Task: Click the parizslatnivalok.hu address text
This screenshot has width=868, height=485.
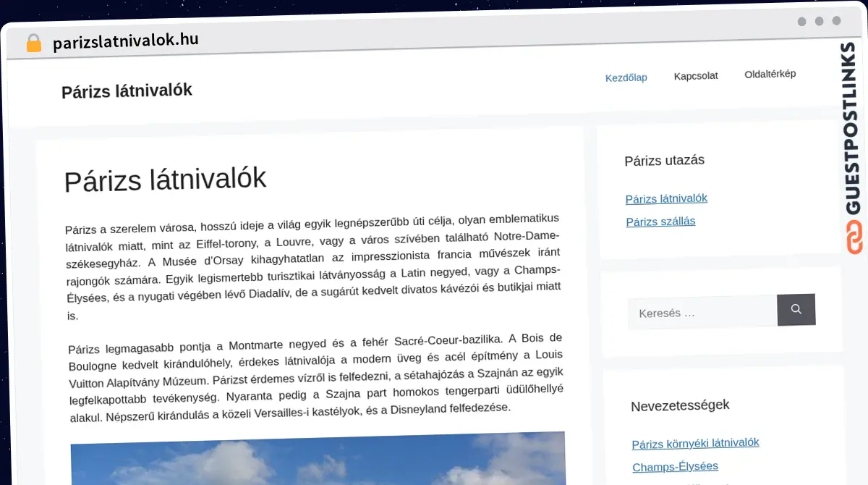Action: [x=125, y=41]
